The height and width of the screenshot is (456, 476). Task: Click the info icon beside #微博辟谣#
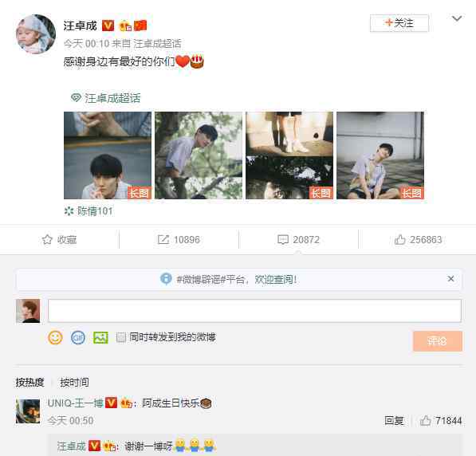point(166,279)
